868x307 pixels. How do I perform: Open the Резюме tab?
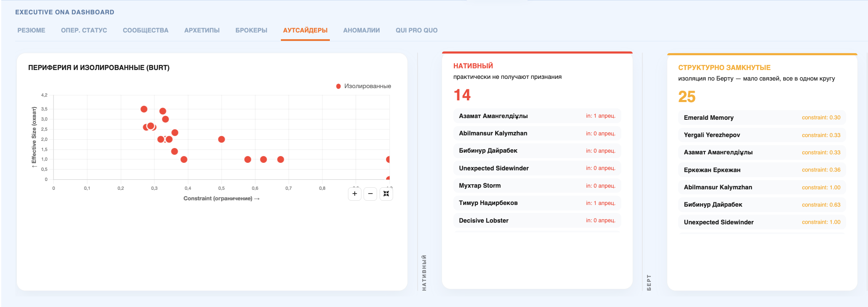31,30
